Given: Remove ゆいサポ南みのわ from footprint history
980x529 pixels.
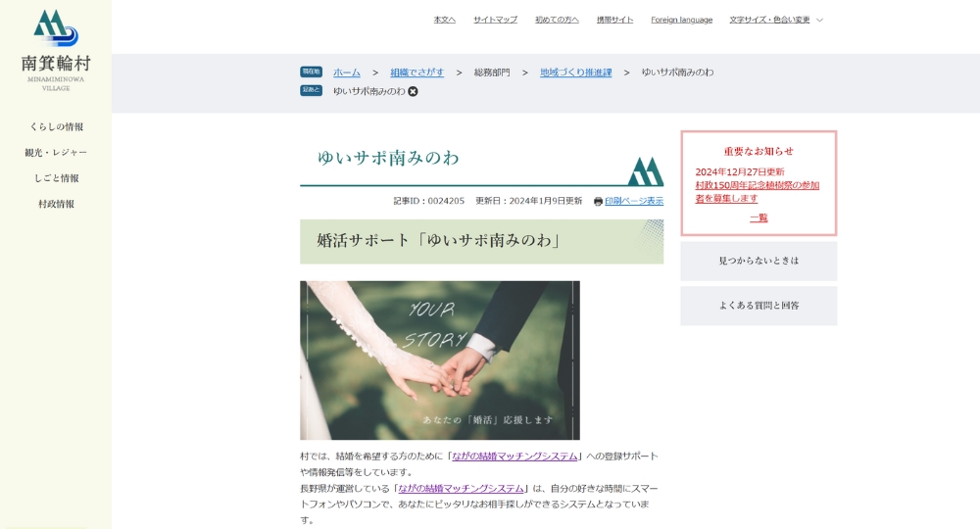Looking at the screenshot, I should point(414,91).
